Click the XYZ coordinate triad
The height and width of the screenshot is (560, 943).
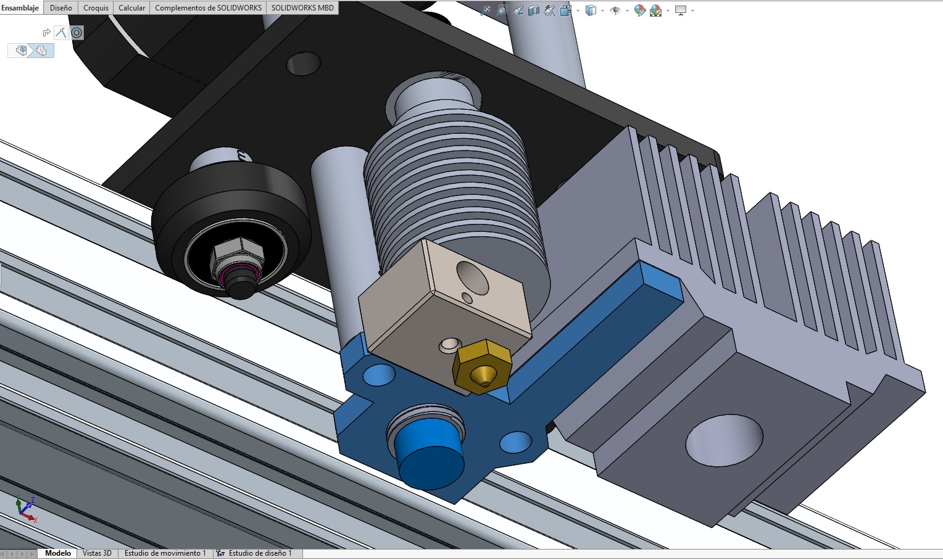click(x=25, y=509)
